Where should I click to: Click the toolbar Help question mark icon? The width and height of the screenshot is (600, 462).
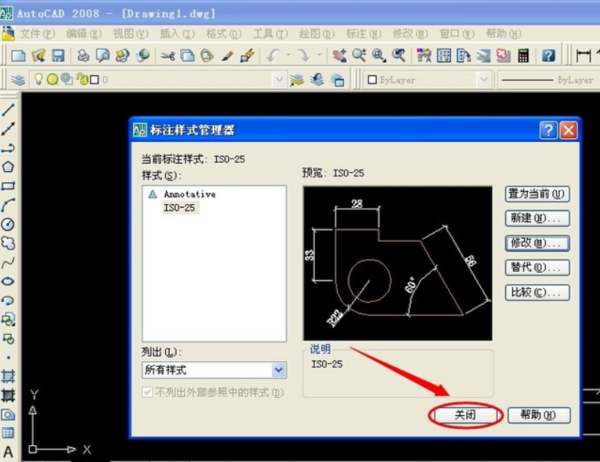[x=548, y=56]
